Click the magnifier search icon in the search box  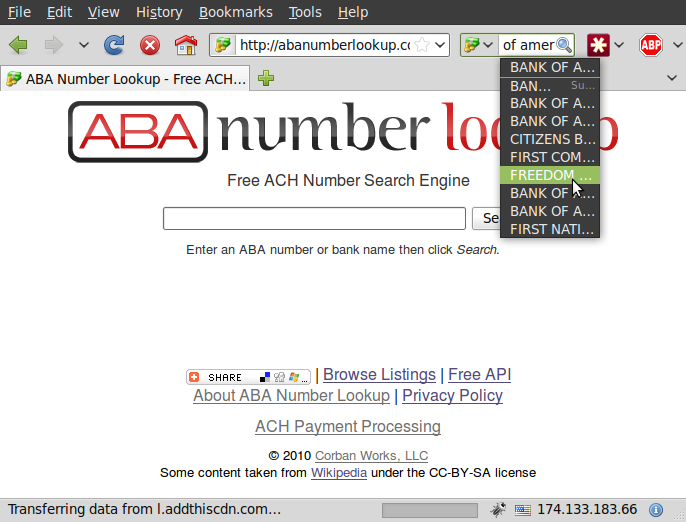click(564, 45)
